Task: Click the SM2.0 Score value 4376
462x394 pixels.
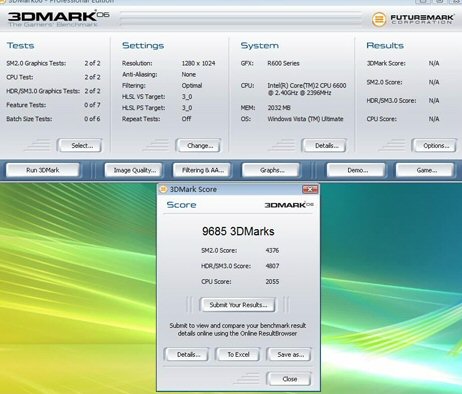Action: pos(272,251)
